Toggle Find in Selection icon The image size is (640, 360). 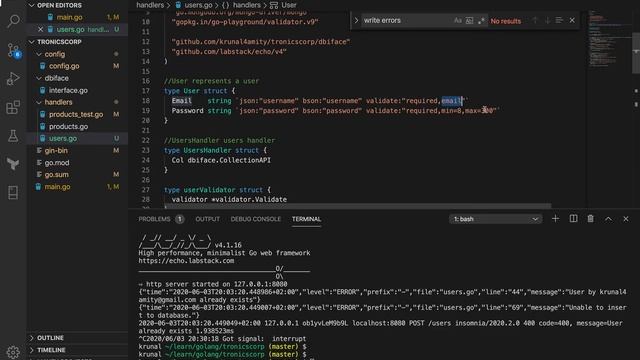tap(559, 20)
